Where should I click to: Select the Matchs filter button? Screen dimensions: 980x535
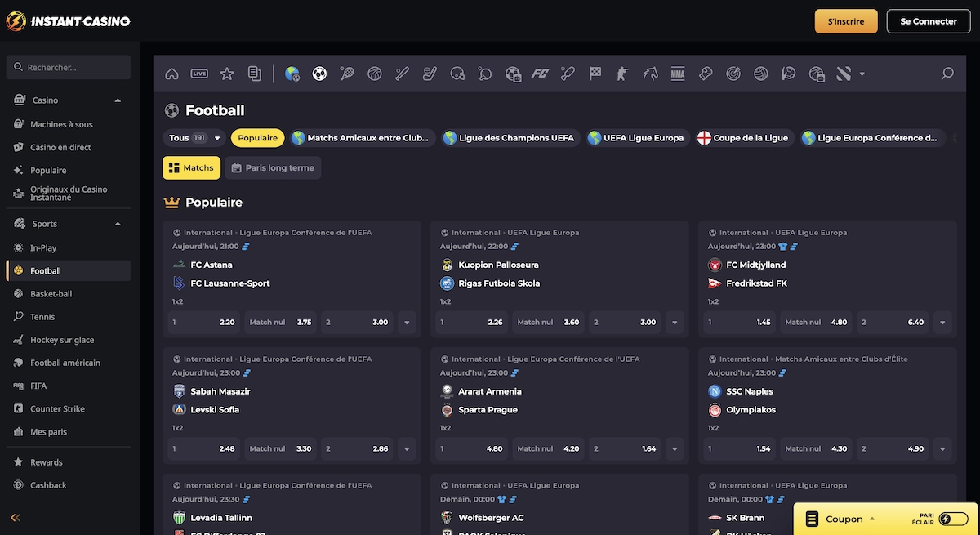pos(191,167)
